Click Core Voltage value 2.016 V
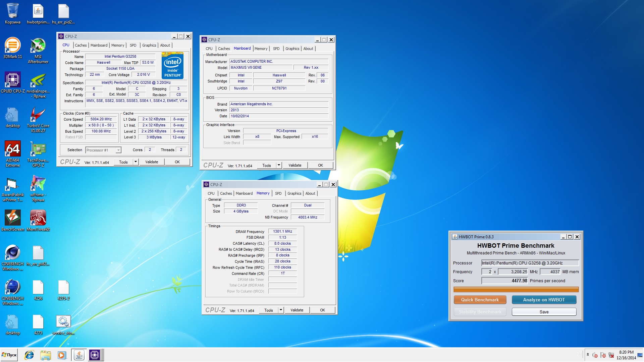Image resolution: width=644 pixels, height=362 pixels. click(144, 74)
